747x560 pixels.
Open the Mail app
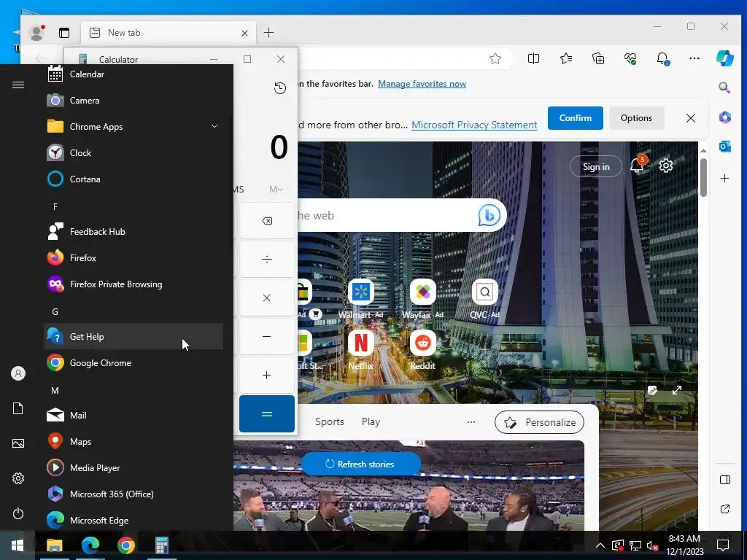pyautogui.click(x=133, y=415)
